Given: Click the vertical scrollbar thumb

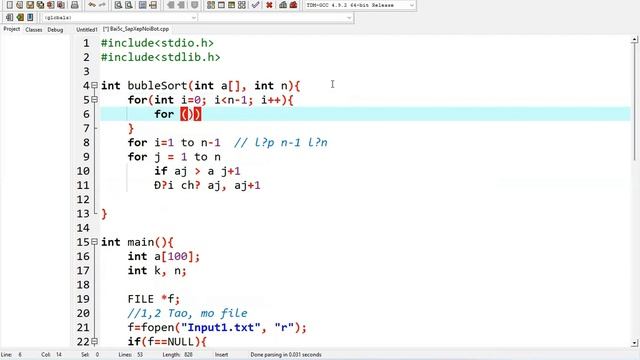Looking at the screenshot, I should 634,102.
